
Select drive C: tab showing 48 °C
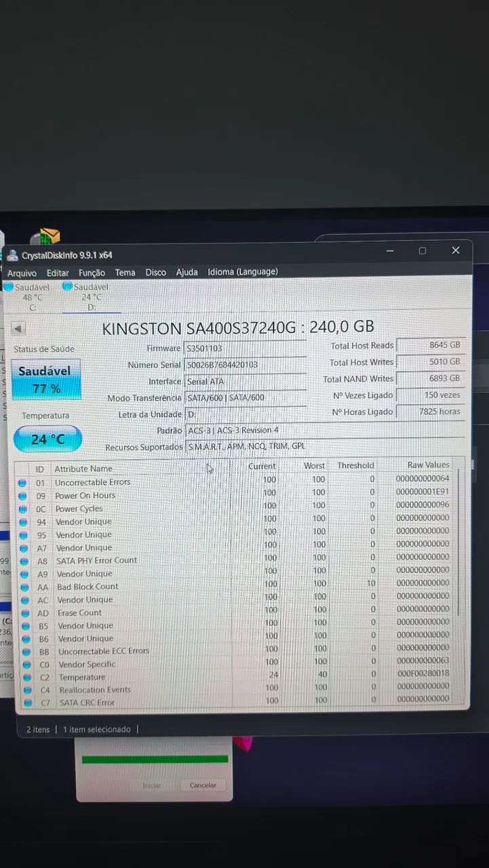(27, 297)
